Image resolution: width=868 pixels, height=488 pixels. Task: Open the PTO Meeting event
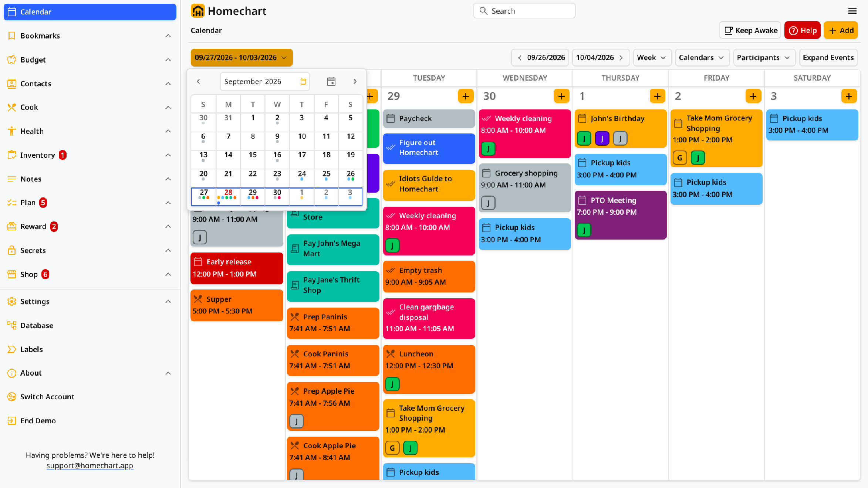[x=620, y=215]
